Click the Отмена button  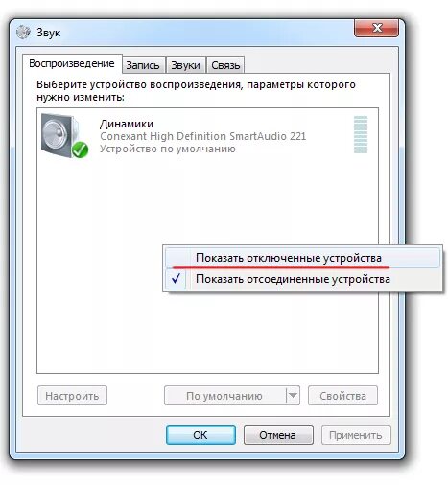pos(278,434)
